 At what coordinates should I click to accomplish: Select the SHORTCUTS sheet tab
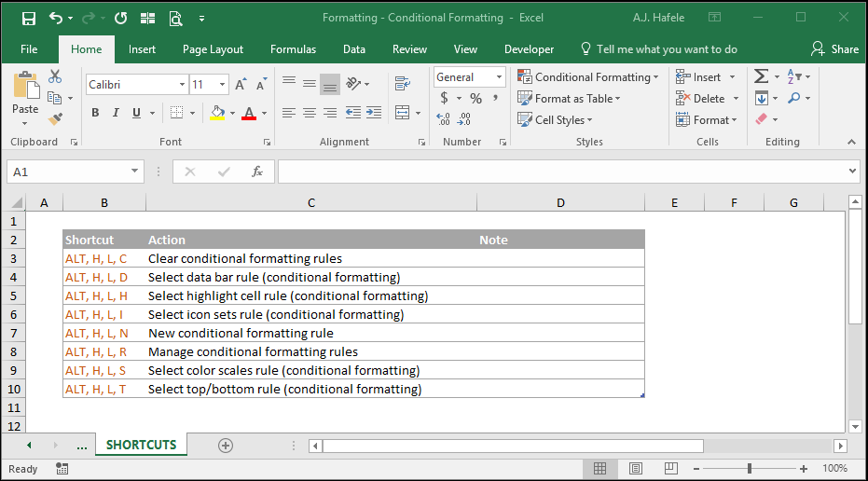[x=141, y=445]
